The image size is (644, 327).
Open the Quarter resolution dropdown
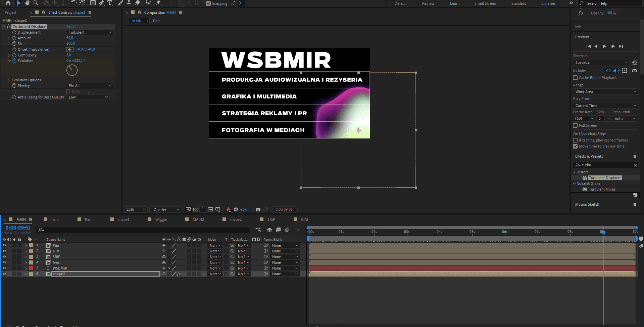(166, 209)
